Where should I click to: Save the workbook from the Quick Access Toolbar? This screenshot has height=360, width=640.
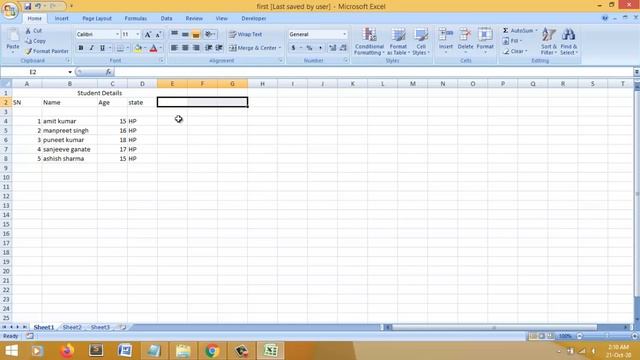[x=28, y=6]
